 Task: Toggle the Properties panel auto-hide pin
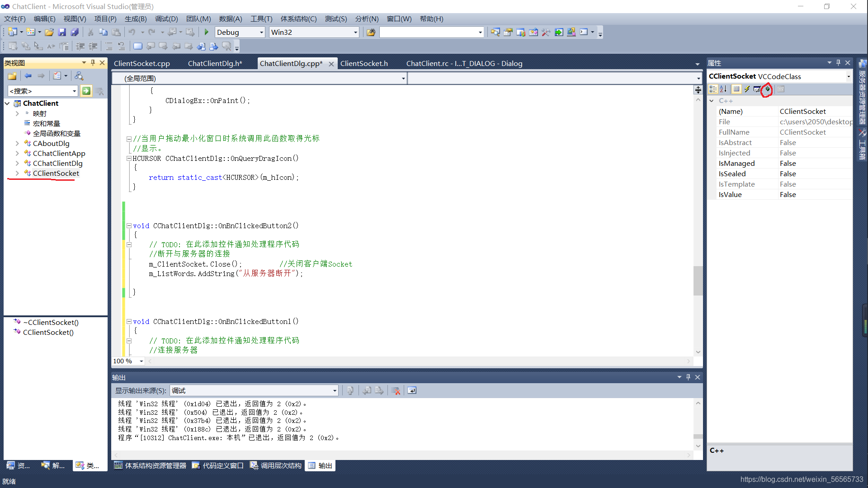pos(838,63)
